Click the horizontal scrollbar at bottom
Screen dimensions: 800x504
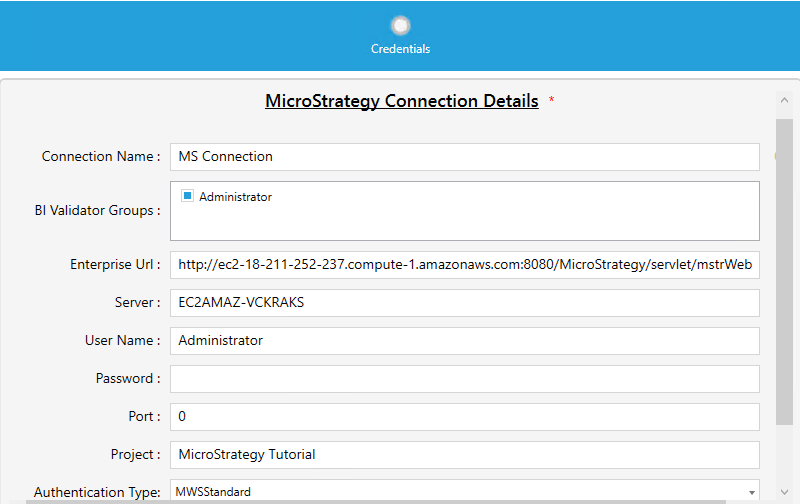376,502
